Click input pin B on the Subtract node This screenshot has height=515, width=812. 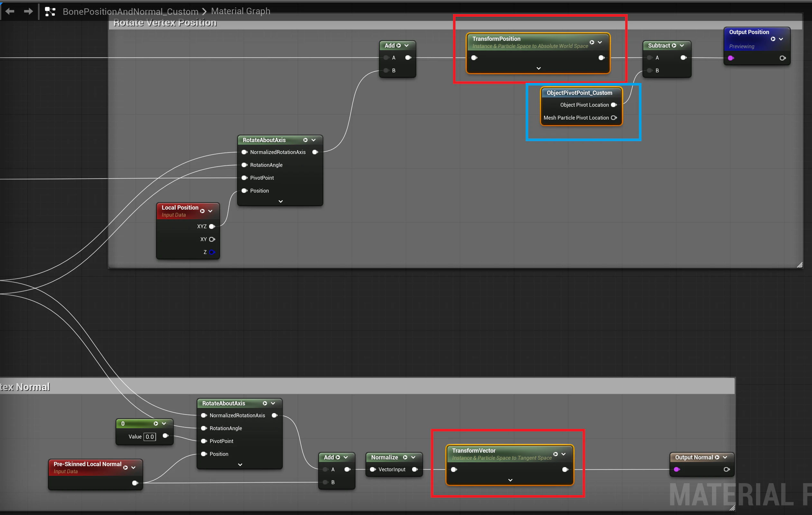[650, 70]
